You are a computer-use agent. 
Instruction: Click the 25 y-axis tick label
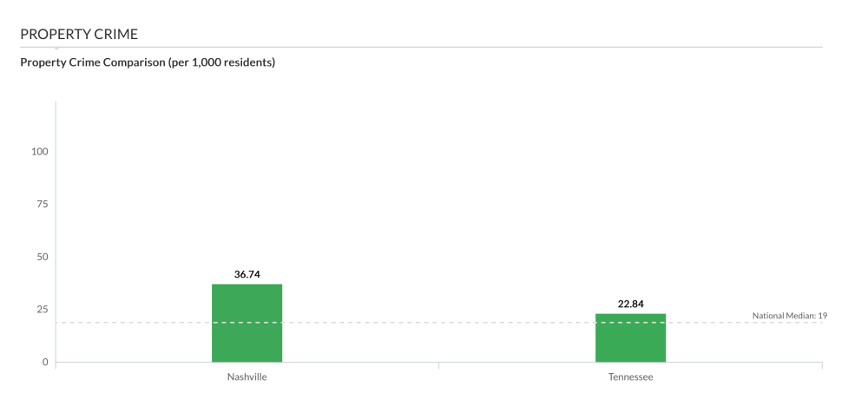pyautogui.click(x=43, y=310)
